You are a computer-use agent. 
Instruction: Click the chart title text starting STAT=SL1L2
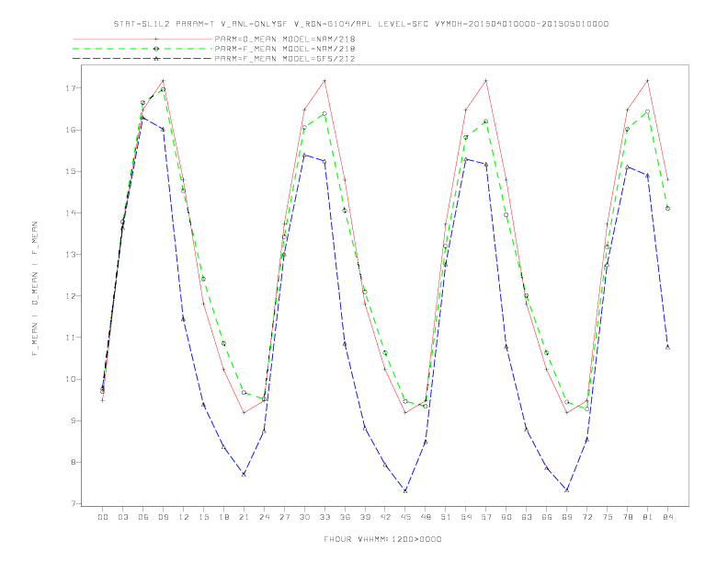tap(361, 24)
